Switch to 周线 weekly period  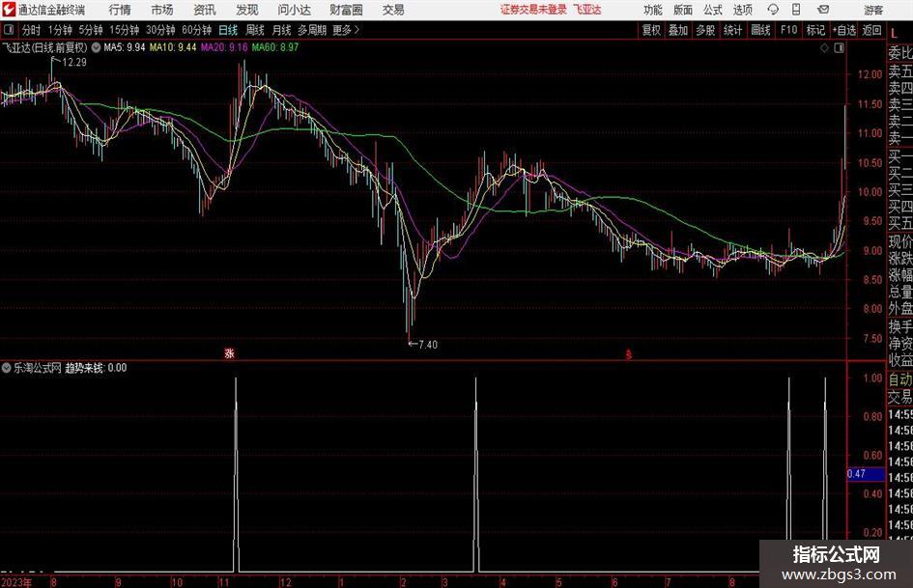[x=255, y=30]
